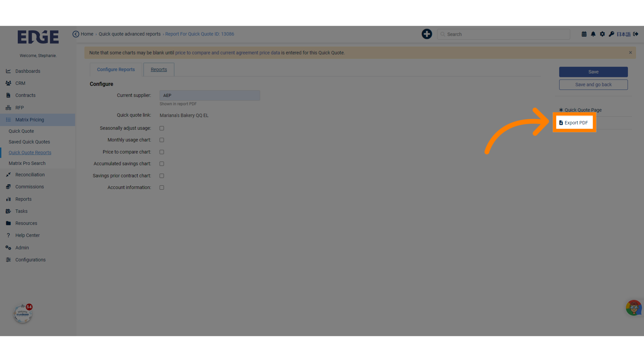This screenshot has height=362, width=644.
Task: Click the Dashboards label in sidebar
Action: (28, 71)
